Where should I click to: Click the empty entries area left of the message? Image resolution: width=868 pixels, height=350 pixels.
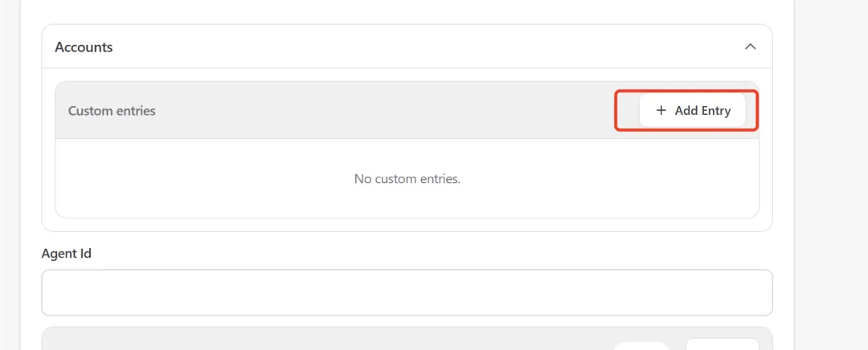201,178
